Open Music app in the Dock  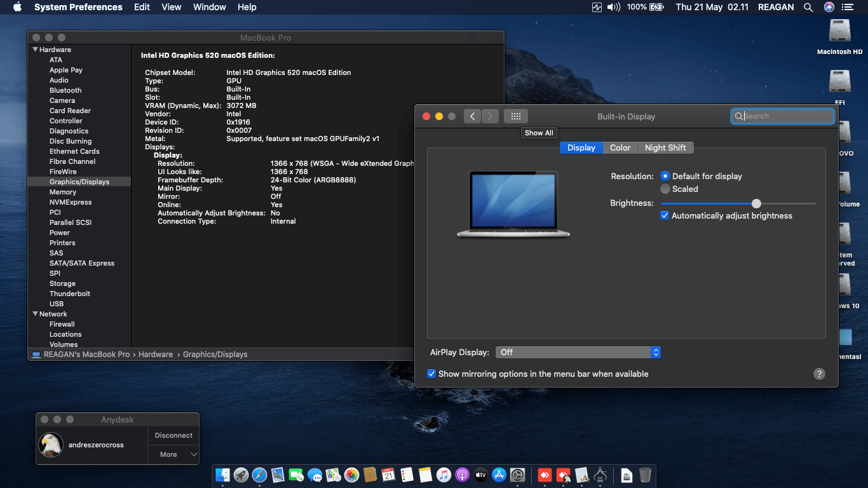pos(444,475)
